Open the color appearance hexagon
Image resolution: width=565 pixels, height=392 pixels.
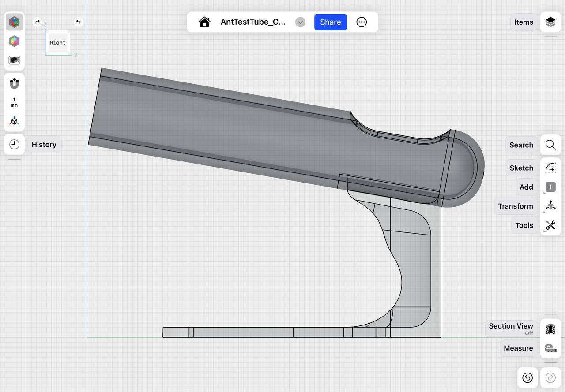14,41
